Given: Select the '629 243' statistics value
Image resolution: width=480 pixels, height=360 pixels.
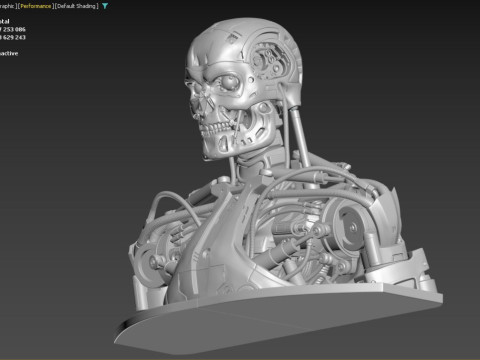Looking at the screenshot, I should pyautogui.click(x=13, y=37).
